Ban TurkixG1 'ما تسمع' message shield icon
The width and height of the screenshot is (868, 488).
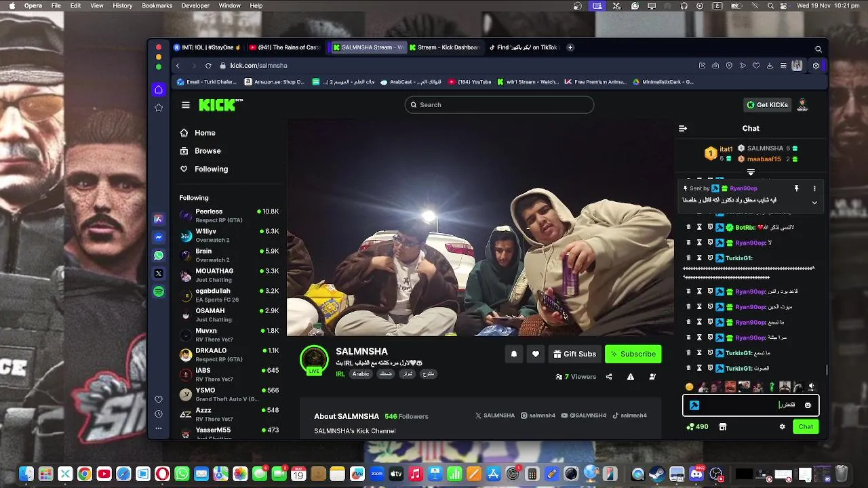(x=710, y=352)
